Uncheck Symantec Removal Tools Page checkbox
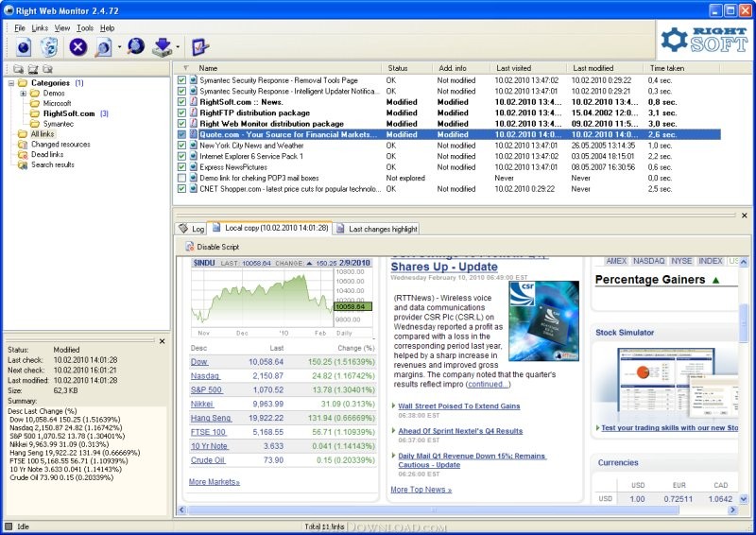This screenshot has height=535, width=756. point(181,80)
